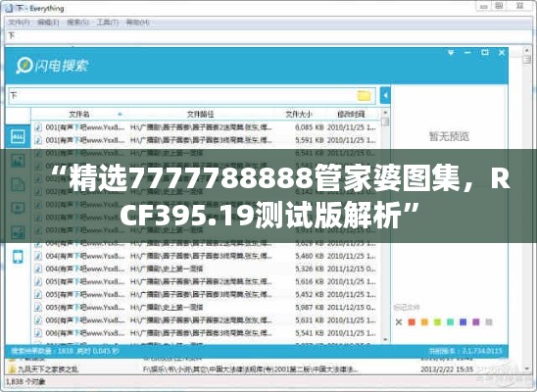
Task: Apply the gray color tag swatch
Action: tap(489, 322)
